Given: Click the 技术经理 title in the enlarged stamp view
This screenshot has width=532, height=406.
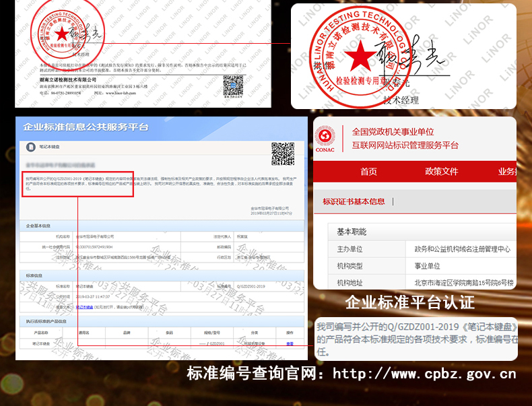Looking at the screenshot, I should [x=401, y=100].
